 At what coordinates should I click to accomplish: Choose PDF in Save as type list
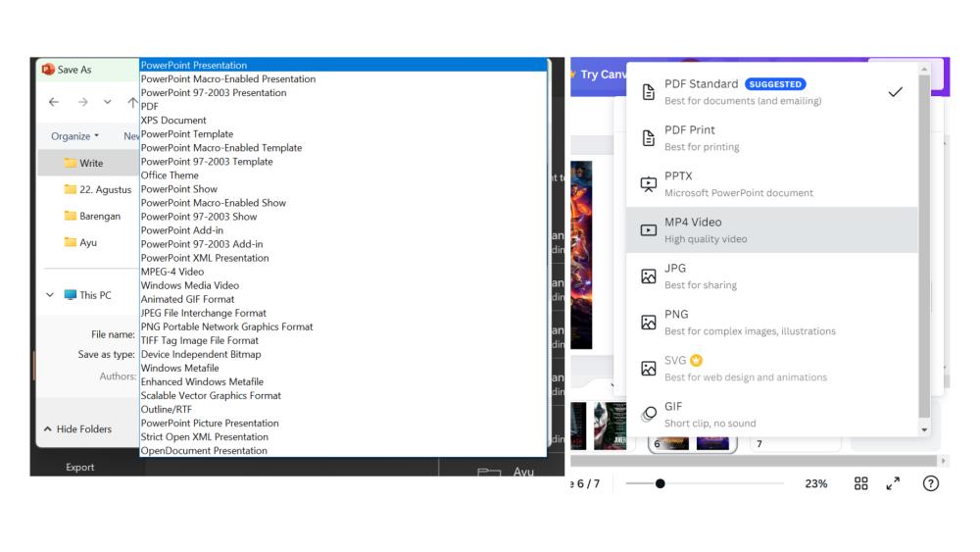click(x=343, y=106)
